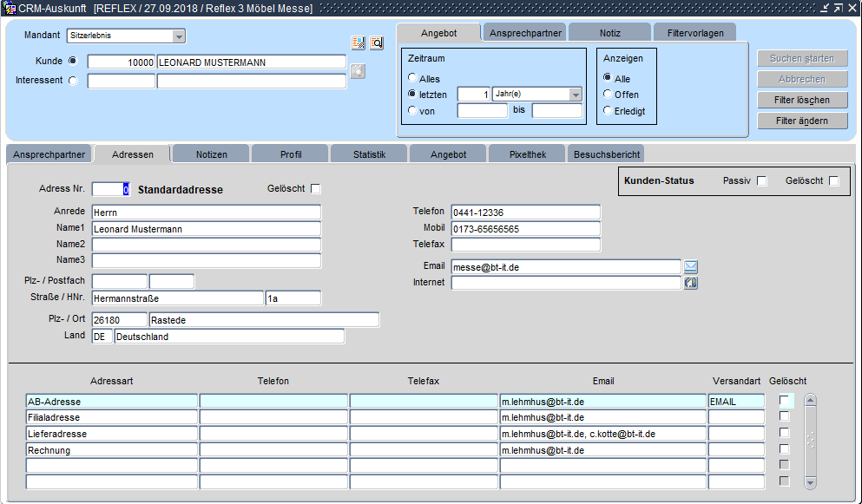Open the Mandant dropdown showing Sitzerlebnis

(x=179, y=36)
